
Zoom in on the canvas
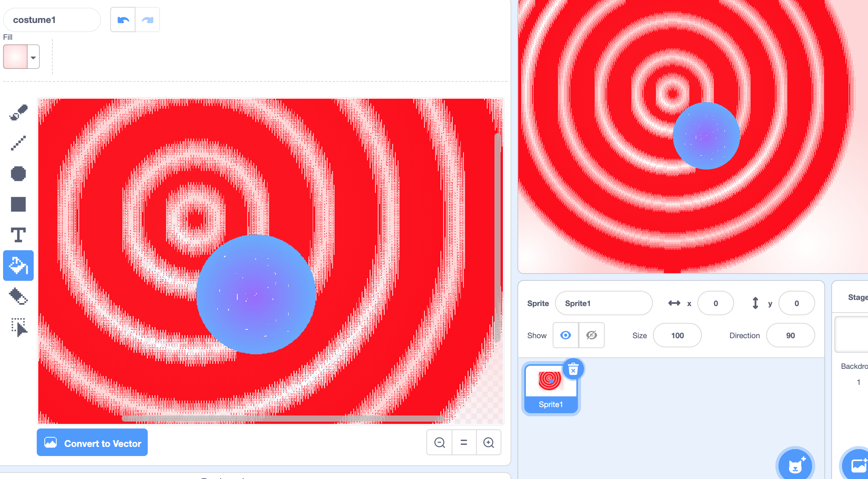point(489,442)
